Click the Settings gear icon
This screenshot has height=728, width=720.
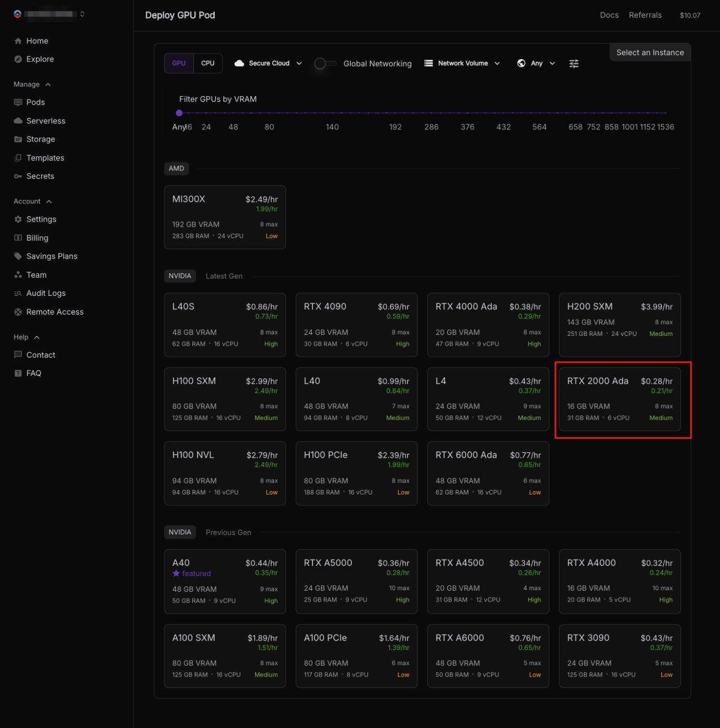tap(18, 219)
